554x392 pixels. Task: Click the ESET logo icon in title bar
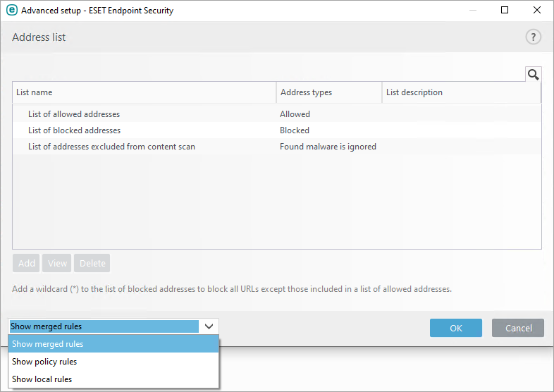coord(11,11)
